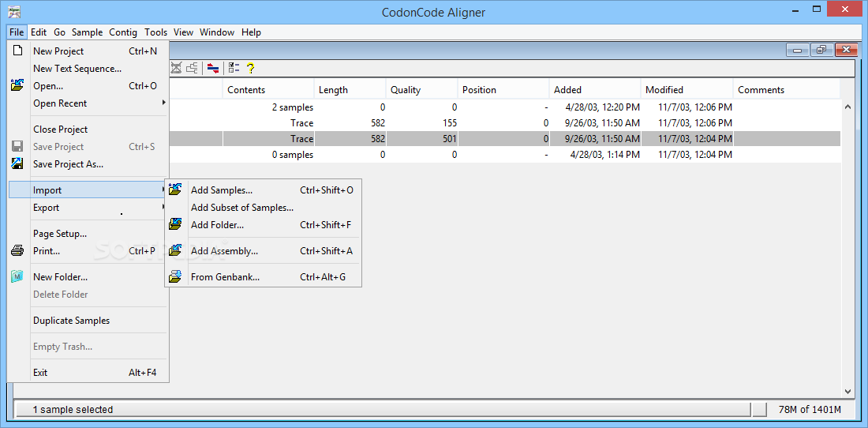Viewport: 868px width, 428px height.
Task: Open the View menu
Action: click(183, 32)
